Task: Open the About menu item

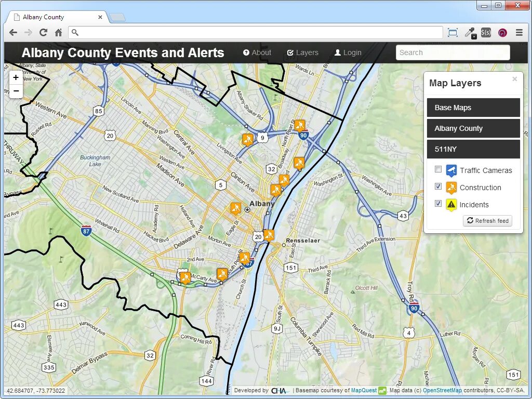Action: coord(257,52)
